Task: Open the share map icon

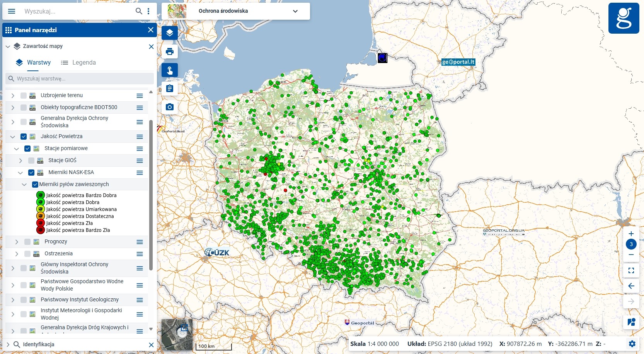Action: (631, 322)
